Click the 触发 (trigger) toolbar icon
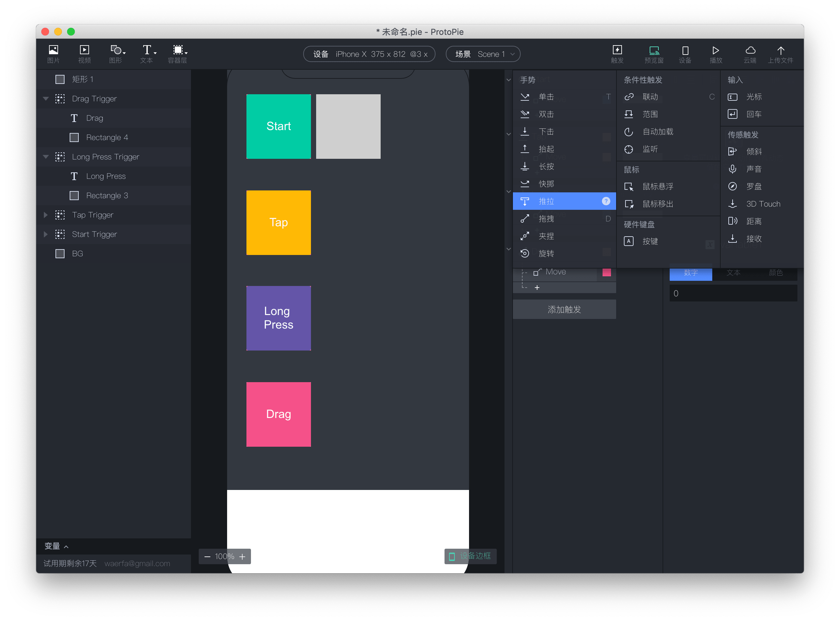Screen dimensions: 840x621 coord(617,54)
